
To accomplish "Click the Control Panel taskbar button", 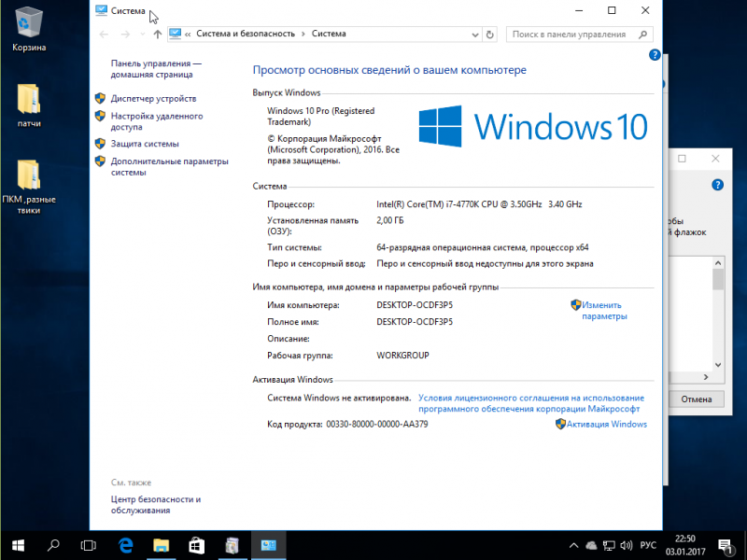I will tap(268, 545).
